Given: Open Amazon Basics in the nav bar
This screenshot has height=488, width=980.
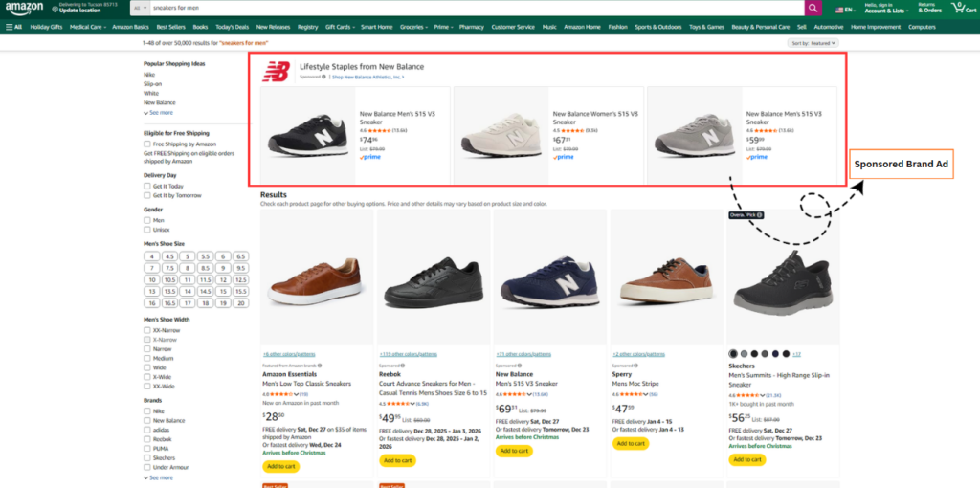Looking at the screenshot, I should click(x=130, y=27).
